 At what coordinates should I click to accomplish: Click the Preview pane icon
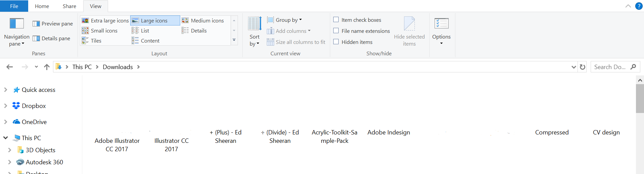click(x=36, y=24)
